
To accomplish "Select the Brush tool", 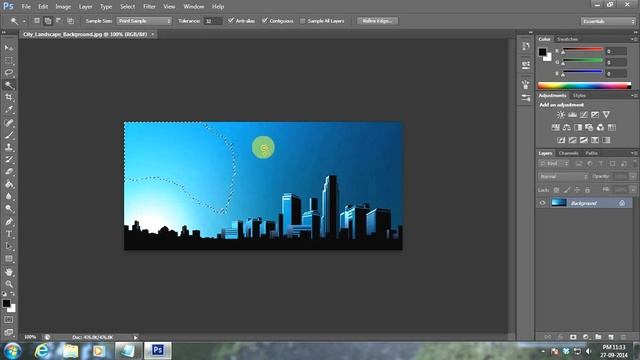I will tap(9, 135).
